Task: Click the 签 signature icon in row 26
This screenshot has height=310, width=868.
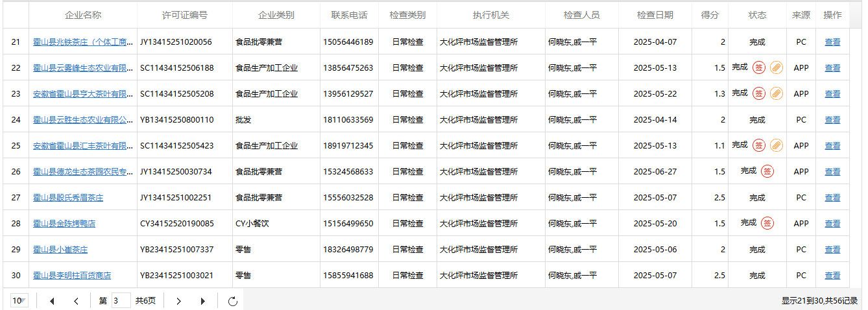Action: [x=767, y=171]
